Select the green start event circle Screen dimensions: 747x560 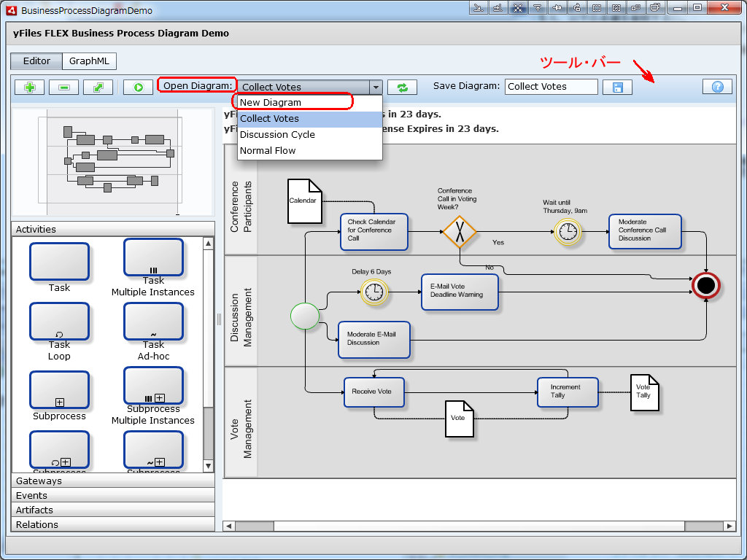coord(305,316)
